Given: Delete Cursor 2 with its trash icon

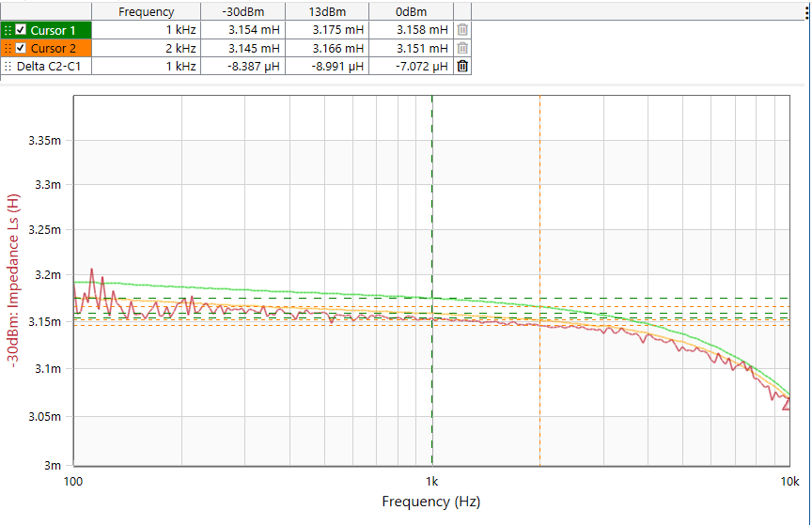Looking at the screenshot, I should [x=462, y=48].
